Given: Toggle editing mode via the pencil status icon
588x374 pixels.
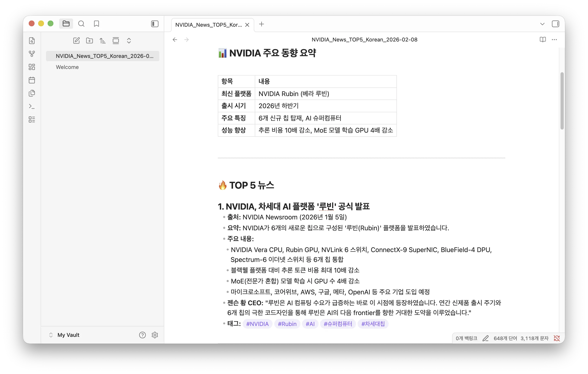Looking at the screenshot, I should [485, 338].
